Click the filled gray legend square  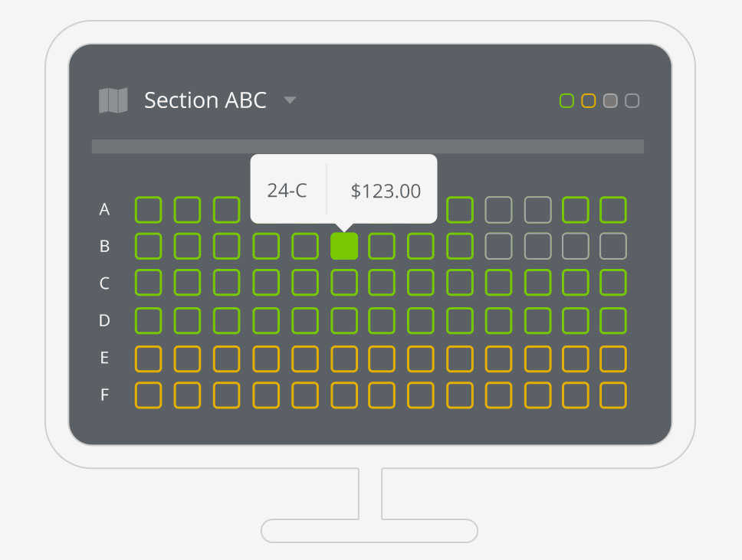click(610, 100)
